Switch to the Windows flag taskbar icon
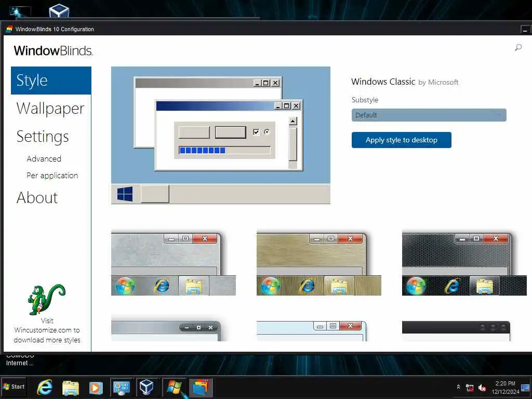This screenshot has height=399, width=532. [x=174, y=387]
